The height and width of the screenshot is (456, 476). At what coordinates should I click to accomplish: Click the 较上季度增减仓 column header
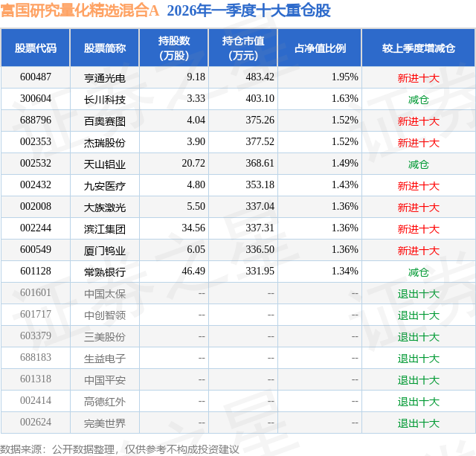(418, 48)
